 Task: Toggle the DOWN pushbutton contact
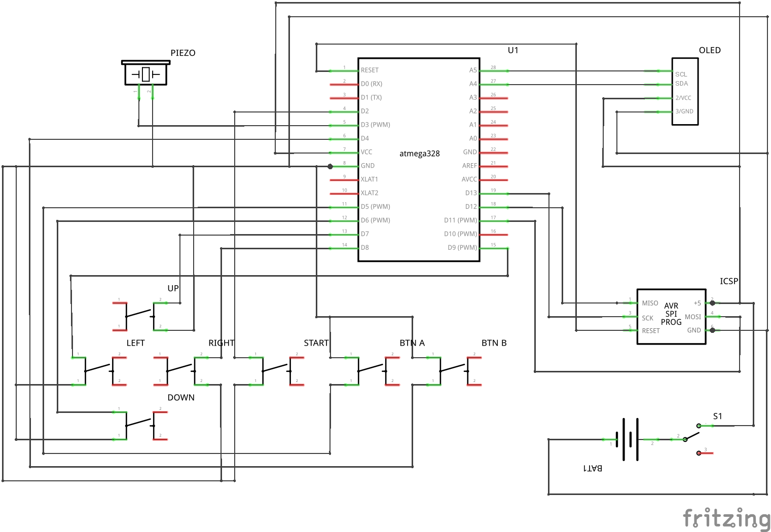click(139, 426)
